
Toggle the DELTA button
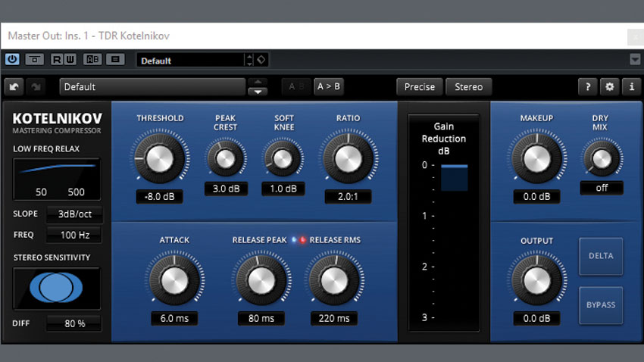pos(601,256)
